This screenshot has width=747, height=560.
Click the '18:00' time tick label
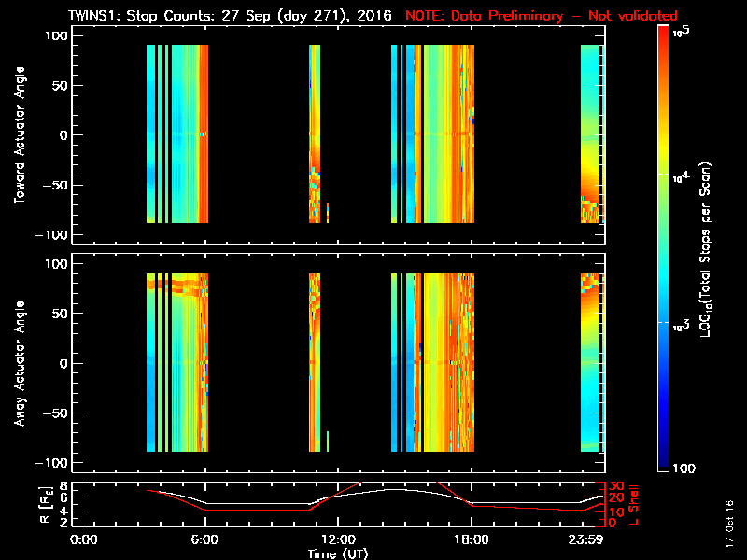tap(472, 540)
